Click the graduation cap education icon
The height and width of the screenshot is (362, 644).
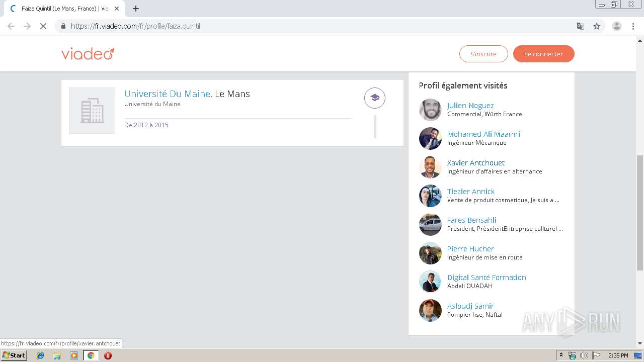click(x=375, y=98)
